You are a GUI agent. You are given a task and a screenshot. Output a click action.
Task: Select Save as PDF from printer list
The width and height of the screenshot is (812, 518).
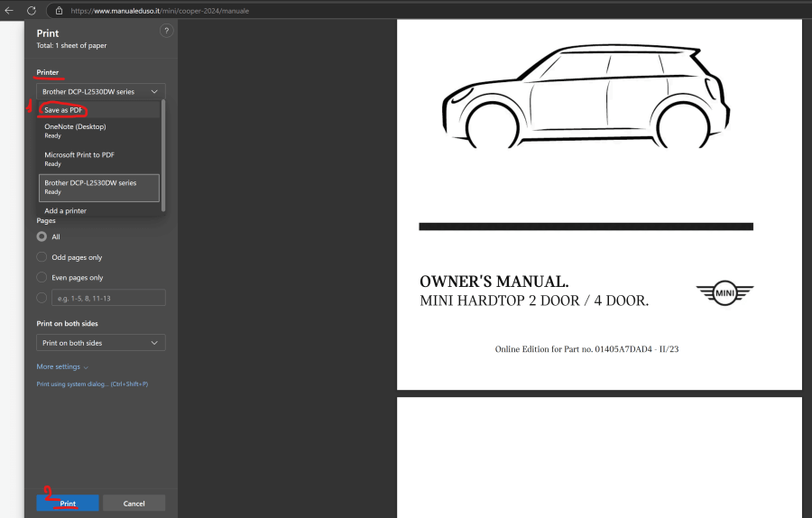tap(63, 110)
